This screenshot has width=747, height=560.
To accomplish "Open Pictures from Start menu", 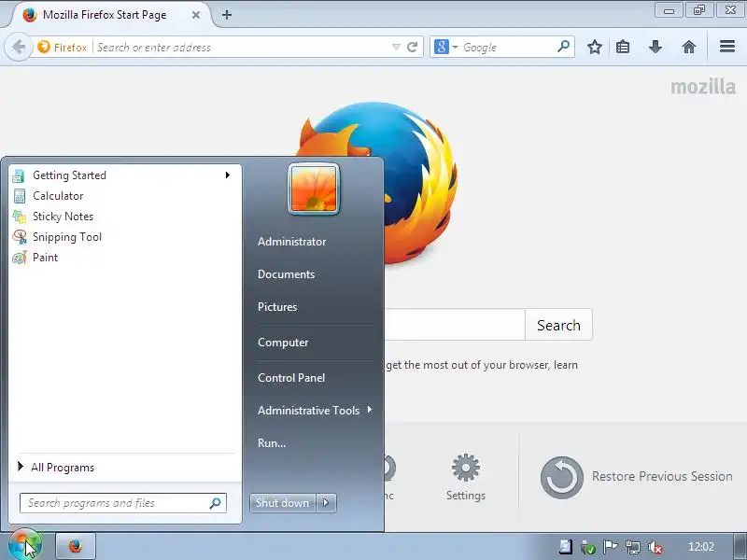I will pyautogui.click(x=277, y=307).
